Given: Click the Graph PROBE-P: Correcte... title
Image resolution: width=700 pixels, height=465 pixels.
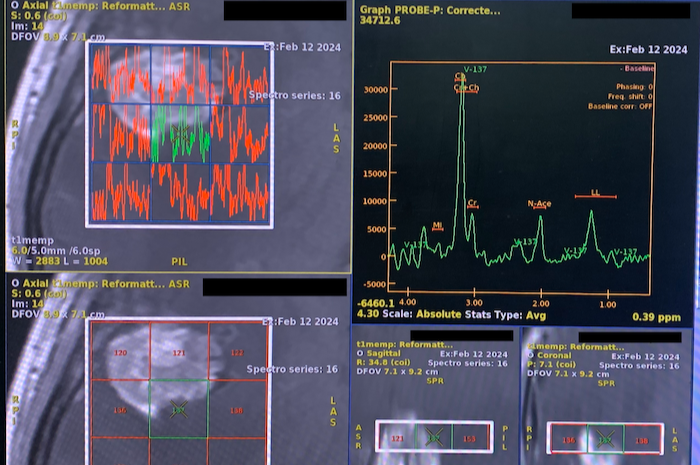Looking at the screenshot, I should point(430,10).
